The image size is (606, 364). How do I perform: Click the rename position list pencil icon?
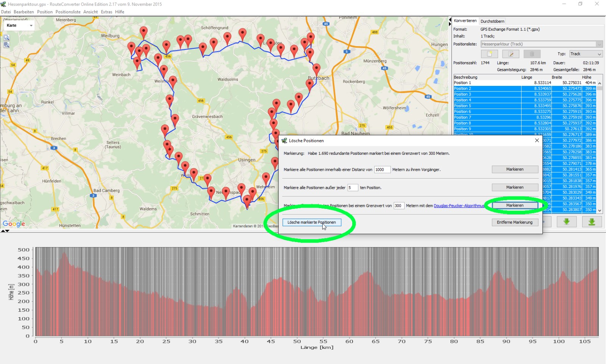pos(511,54)
